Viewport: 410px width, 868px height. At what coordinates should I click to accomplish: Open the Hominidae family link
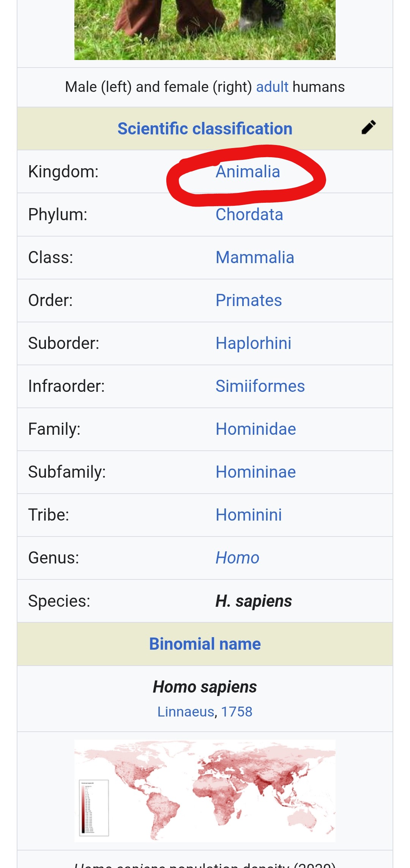pyautogui.click(x=255, y=429)
